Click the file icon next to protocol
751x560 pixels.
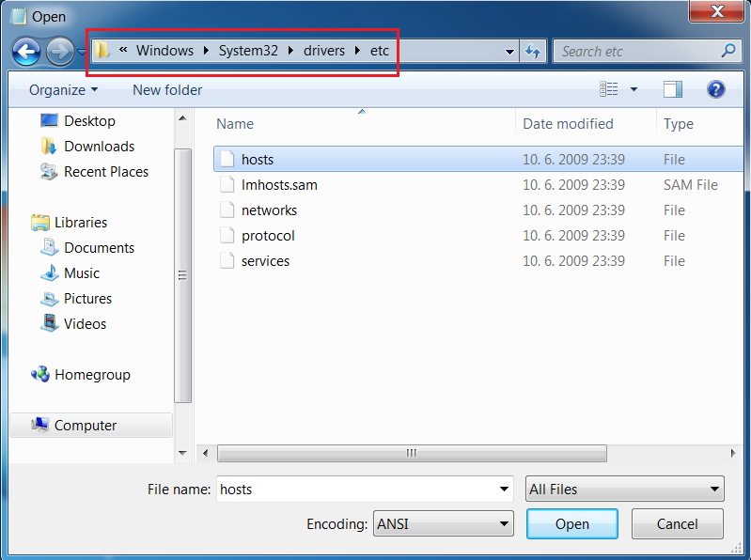pyautogui.click(x=227, y=235)
